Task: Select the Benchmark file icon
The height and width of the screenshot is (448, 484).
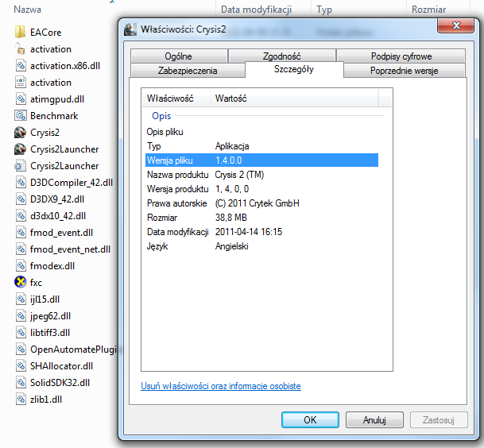Action: 20,115
